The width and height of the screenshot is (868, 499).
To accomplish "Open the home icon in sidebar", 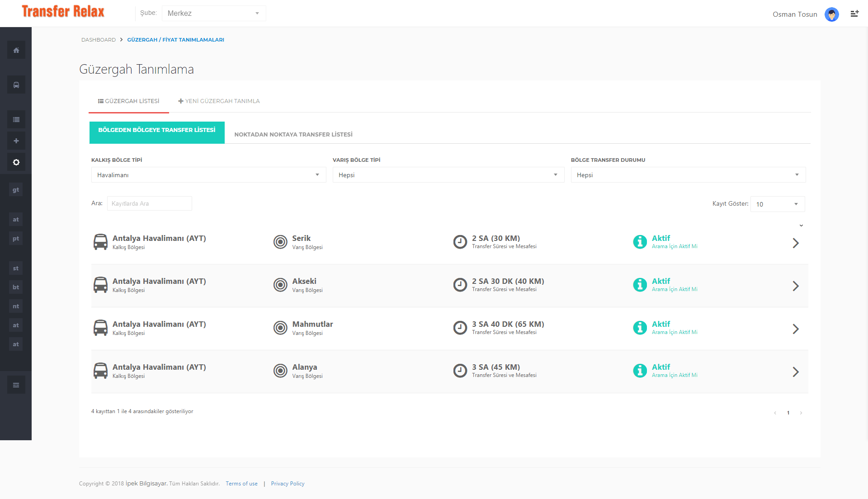I will pyautogui.click(x=16, y=50).
